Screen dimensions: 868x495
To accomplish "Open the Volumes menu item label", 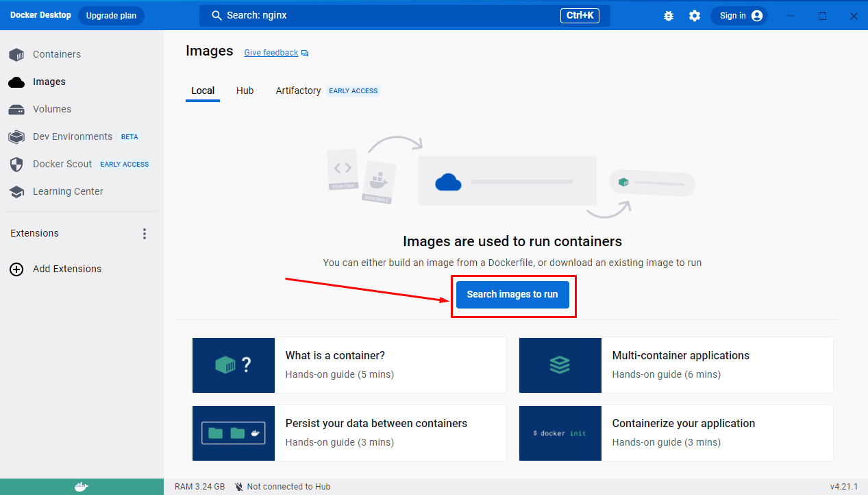I will [x=52, y=109].
